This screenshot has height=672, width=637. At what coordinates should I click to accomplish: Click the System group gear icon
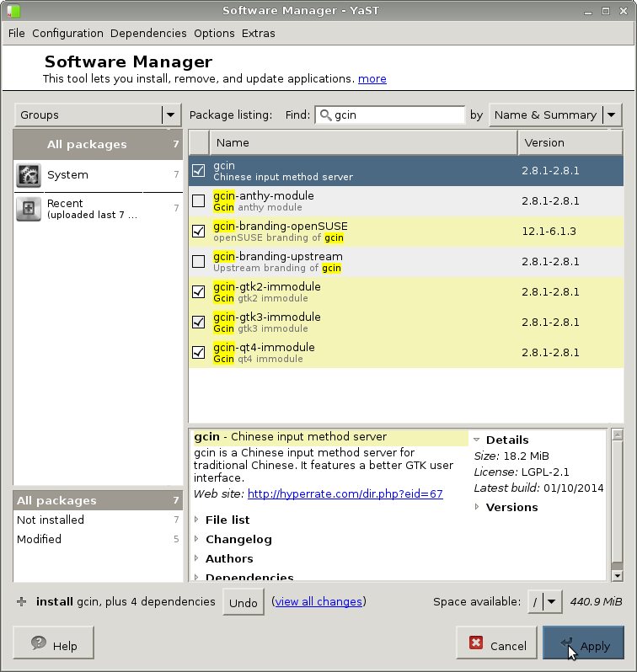pos(29,175)
